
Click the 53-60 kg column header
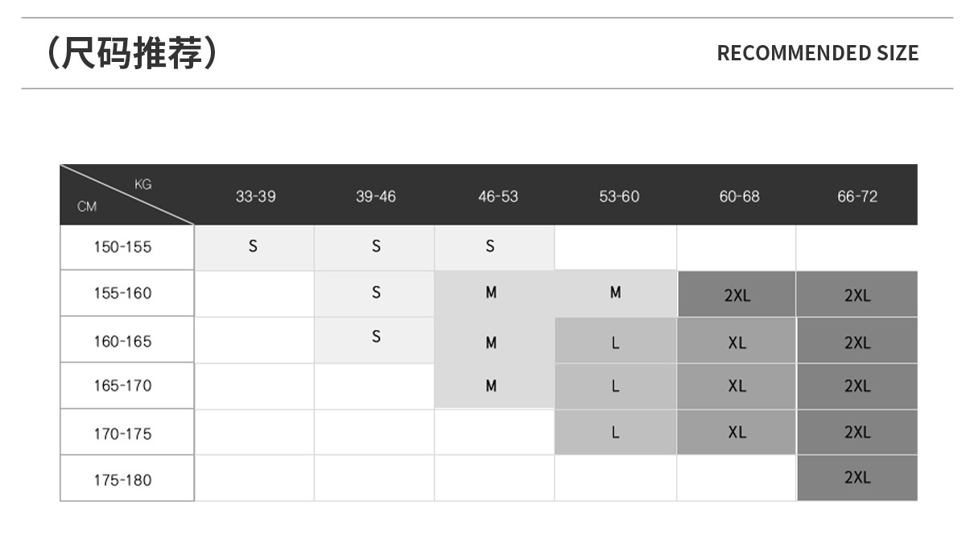coord(618,196)
